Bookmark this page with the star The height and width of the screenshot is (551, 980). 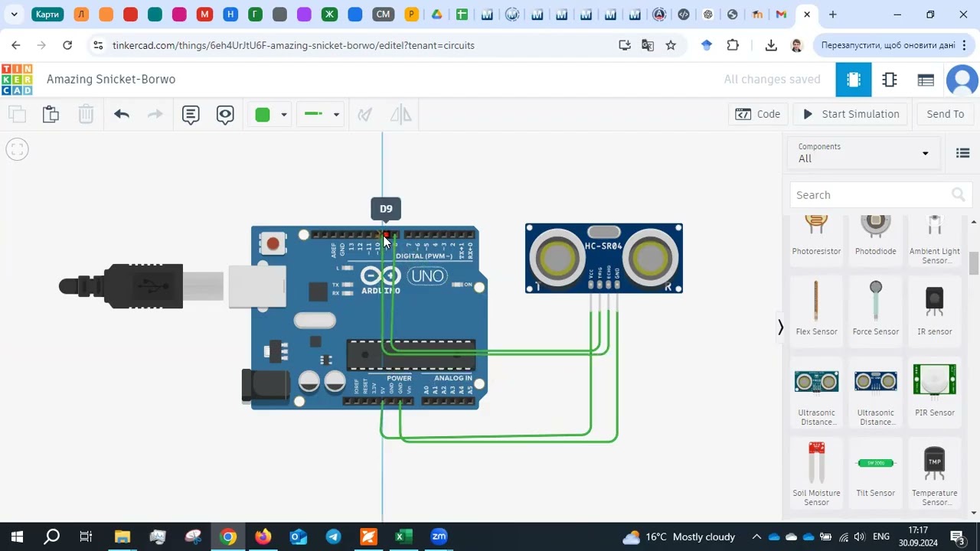point(671,45)
